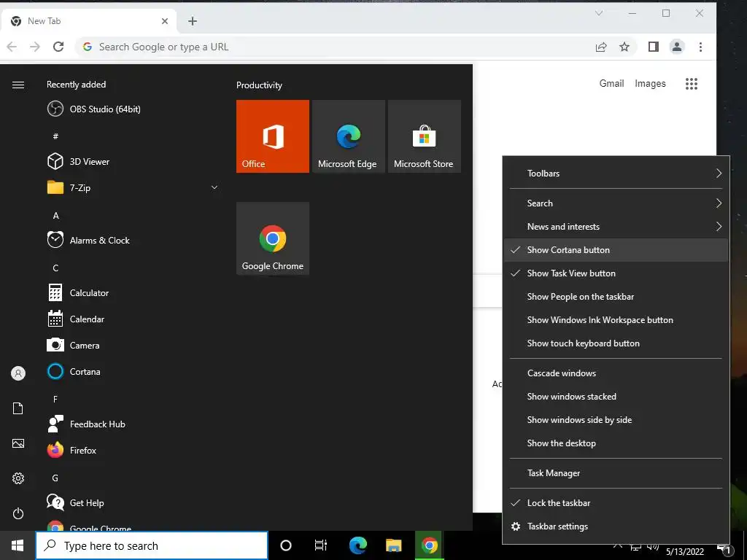Select Show windows side by side
747x560 pixels.
click(616, 420)
